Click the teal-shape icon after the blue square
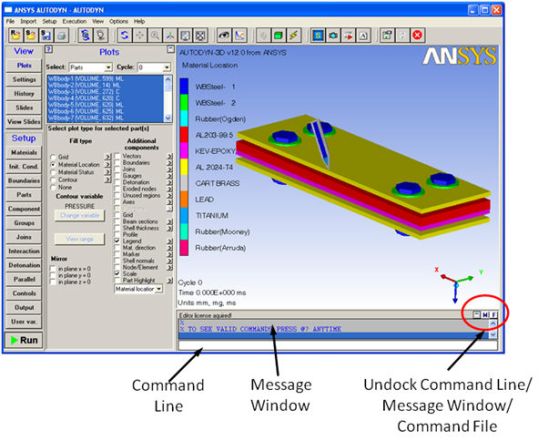This screenshot has width=550, height=441. click(333, 35)
